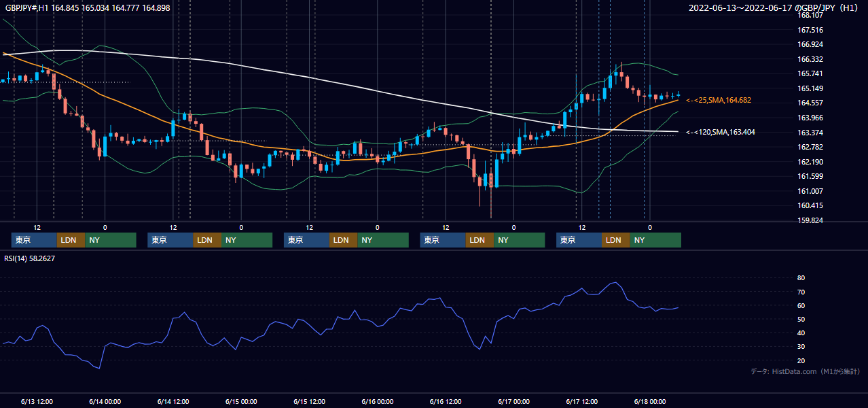Click RSI scale value 40
The image size is (868, 408).
(801, 333)
